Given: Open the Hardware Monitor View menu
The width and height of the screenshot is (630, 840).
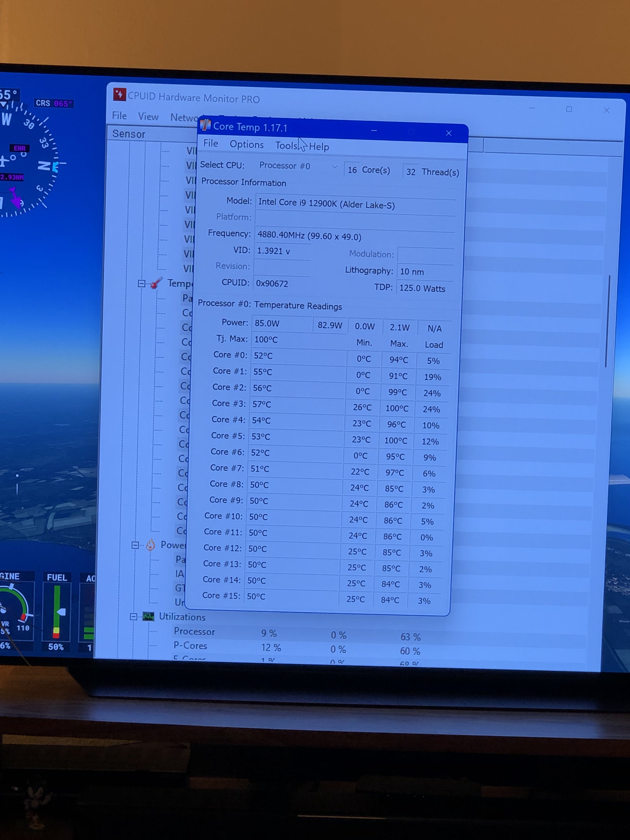Looking at the screenshot, I should (x=148, y=117).
